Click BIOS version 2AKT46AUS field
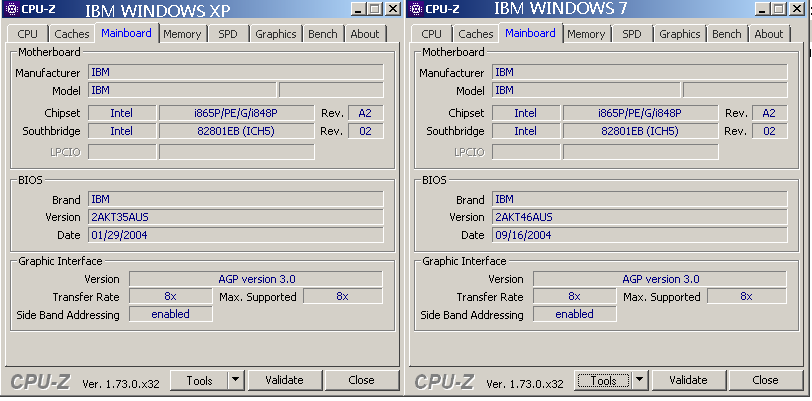This screenshot has height=401, width=812. point(640,217)
